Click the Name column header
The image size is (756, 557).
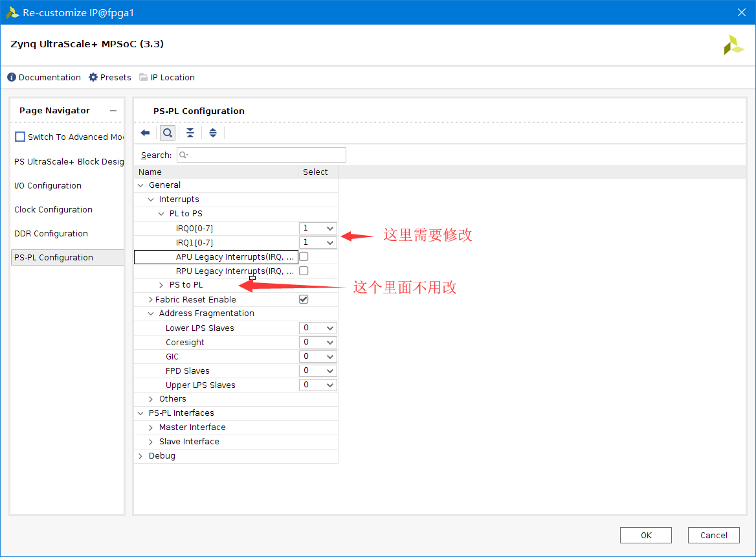coord(216,172)
